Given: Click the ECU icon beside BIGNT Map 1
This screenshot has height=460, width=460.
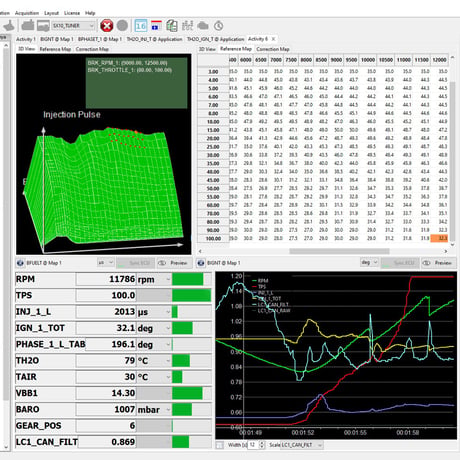Looking at the screenshot, I should [x=201, y=263].
